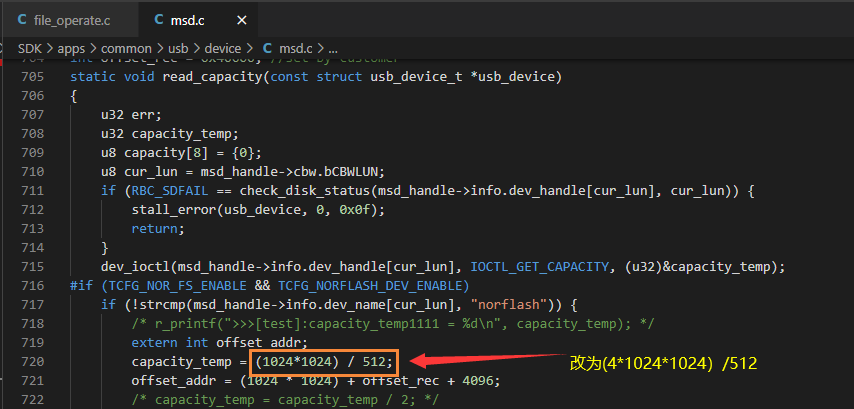
Task: Click line number 705 in gutter
Action: [32, 77]
